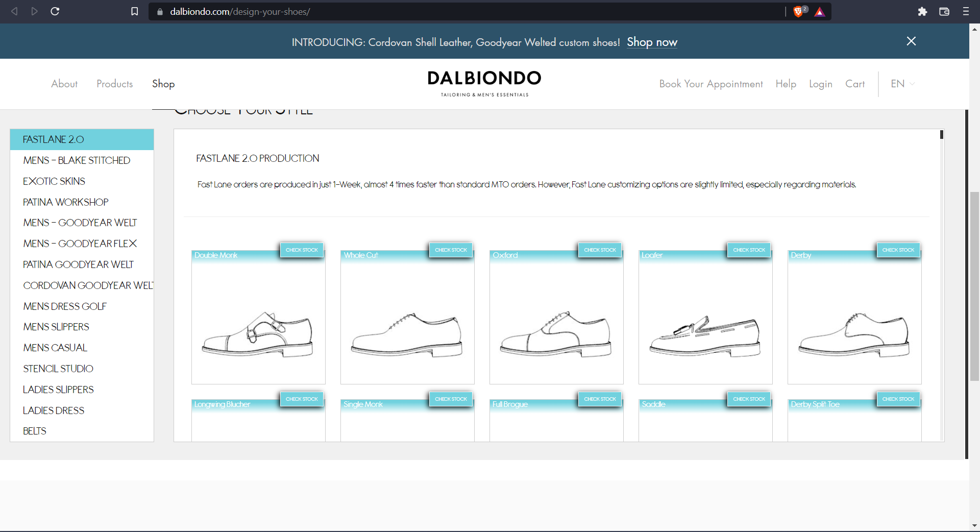Select PATINA GOODYEAR WELT category
980x532 pixels.
pyautogui.click(x=82, y=264)
